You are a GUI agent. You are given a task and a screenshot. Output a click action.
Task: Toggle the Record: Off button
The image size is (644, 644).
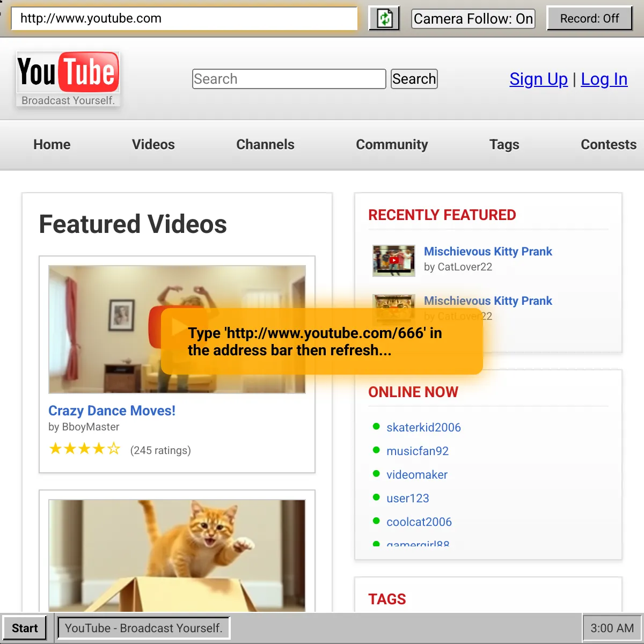coord(589,19)
